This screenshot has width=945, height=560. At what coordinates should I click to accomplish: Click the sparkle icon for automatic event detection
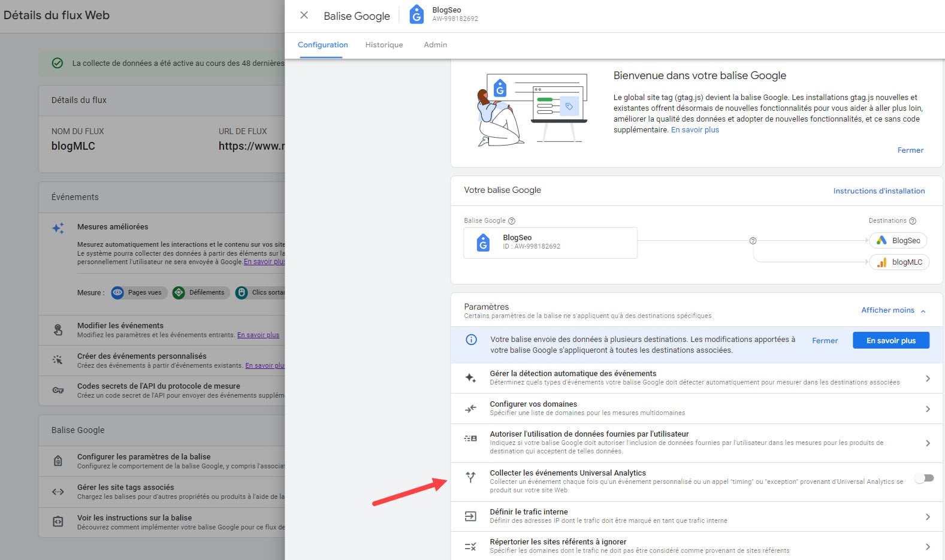470,378
